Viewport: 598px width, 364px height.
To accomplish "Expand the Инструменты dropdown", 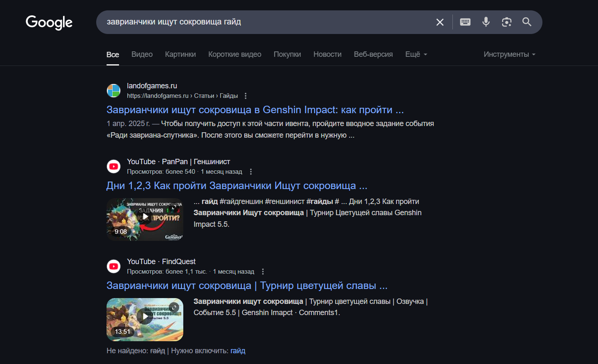I will click(x=509, y=54).
